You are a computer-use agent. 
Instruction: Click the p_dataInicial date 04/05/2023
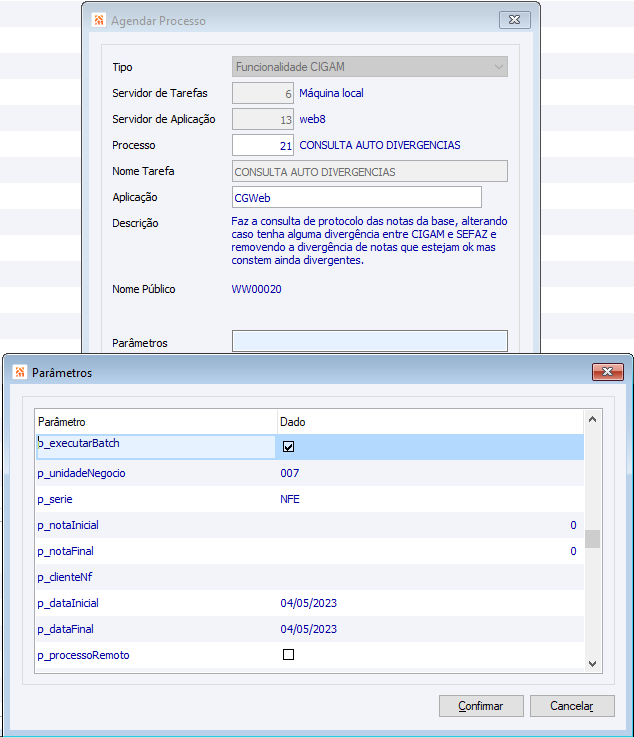(x=309, y=603)
